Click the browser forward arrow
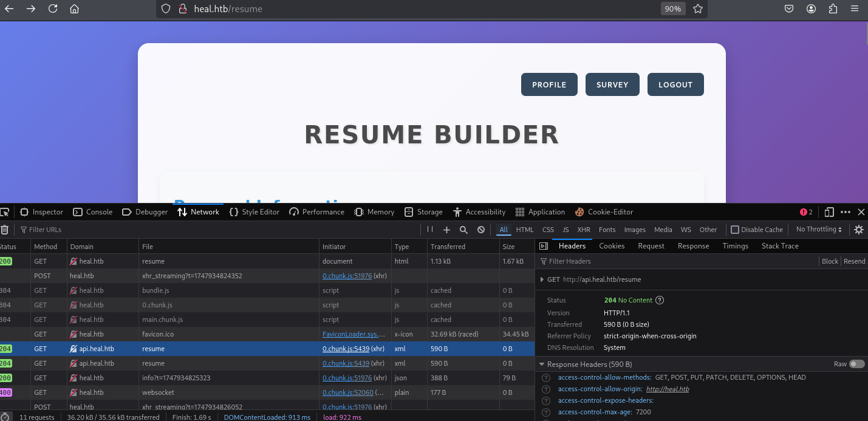 click(31, 9)
